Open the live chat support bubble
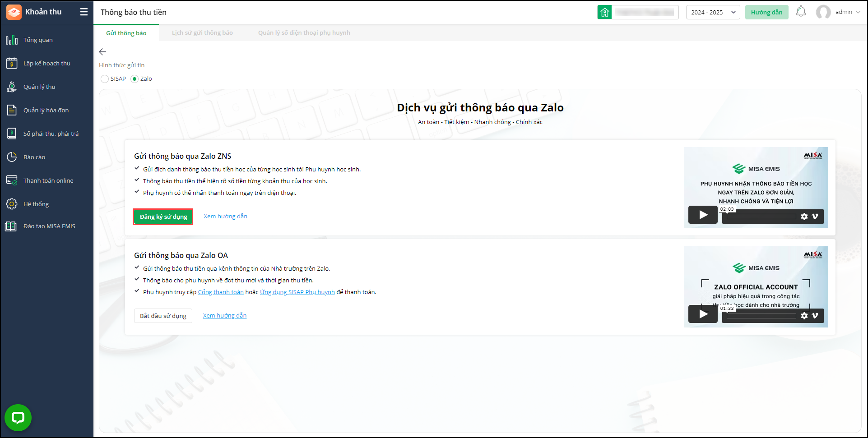The width and height of the screenshot is (868, 438). click(18, 418)
